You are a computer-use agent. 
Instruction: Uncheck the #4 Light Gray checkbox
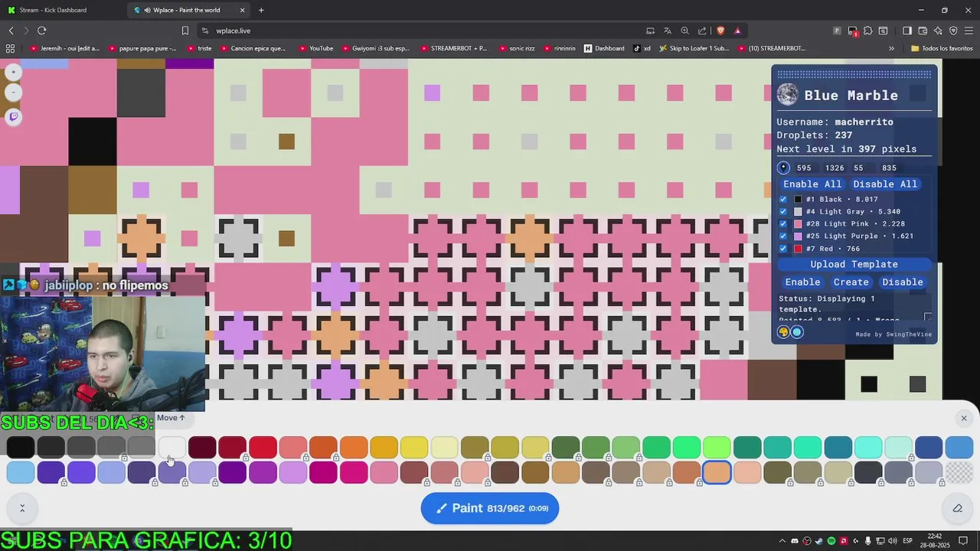tap(782, 211)
